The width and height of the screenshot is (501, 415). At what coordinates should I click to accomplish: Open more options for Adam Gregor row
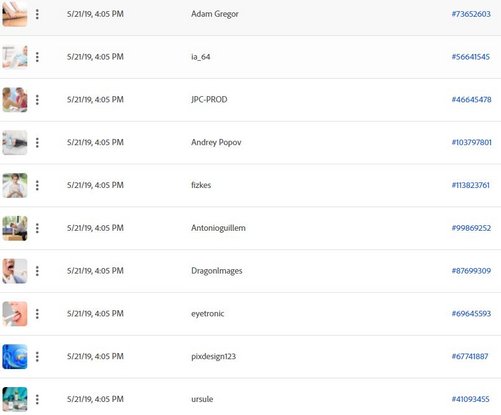pyautogui.click(x=37, y=14)
